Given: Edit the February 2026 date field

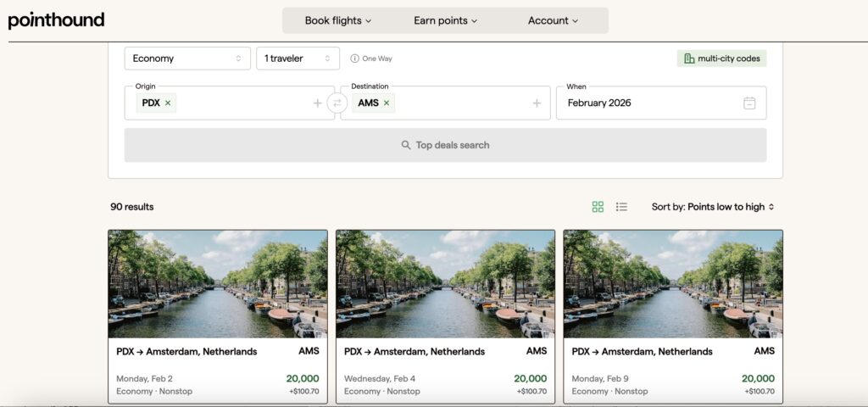Looking at the screenshot, I should coord(661,103).
